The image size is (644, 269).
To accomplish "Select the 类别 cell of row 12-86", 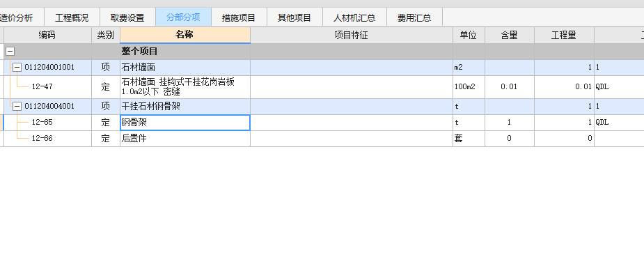I will pos(106,139).
